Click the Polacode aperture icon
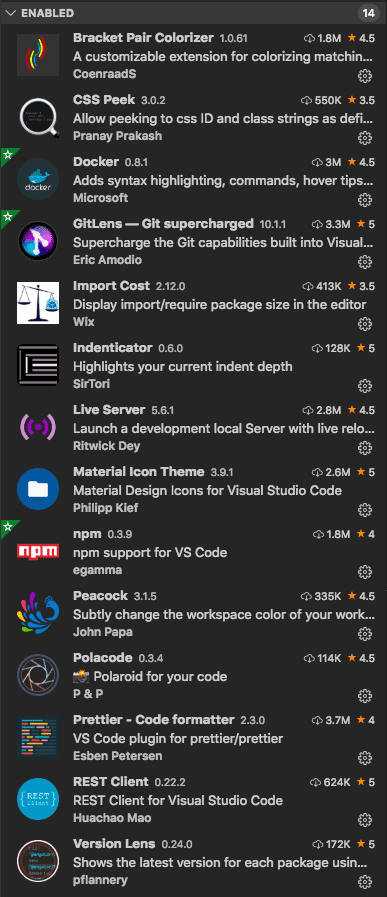The width and height of the screenshot is (387, 897). [x=38, y=674]
